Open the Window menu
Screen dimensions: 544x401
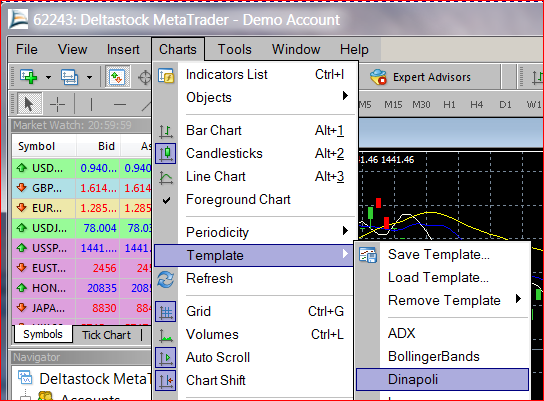[296, 49]
